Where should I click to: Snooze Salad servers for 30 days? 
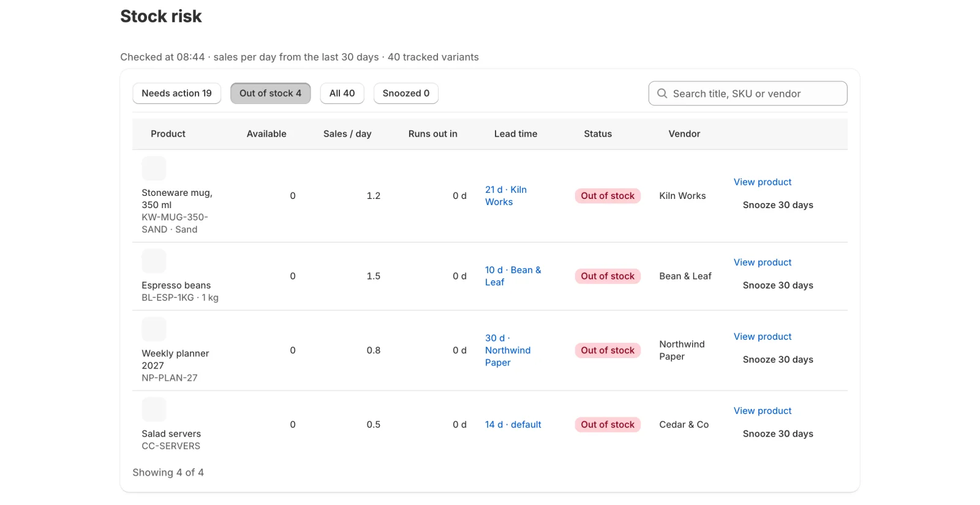pyautogui.click(x=778, y=433)
